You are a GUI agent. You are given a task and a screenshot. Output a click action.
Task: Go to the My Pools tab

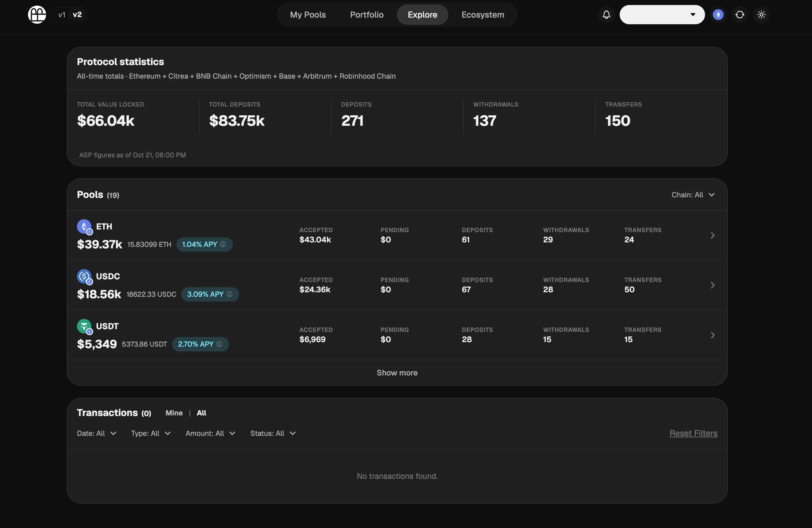(x=308, y=15)
